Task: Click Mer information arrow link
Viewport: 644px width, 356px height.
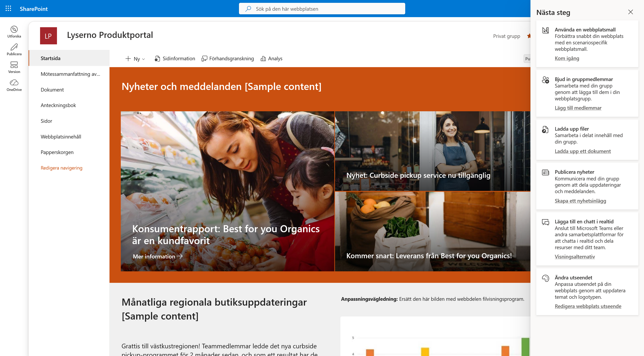Action: pyautogui.click(x=158, y=256)
